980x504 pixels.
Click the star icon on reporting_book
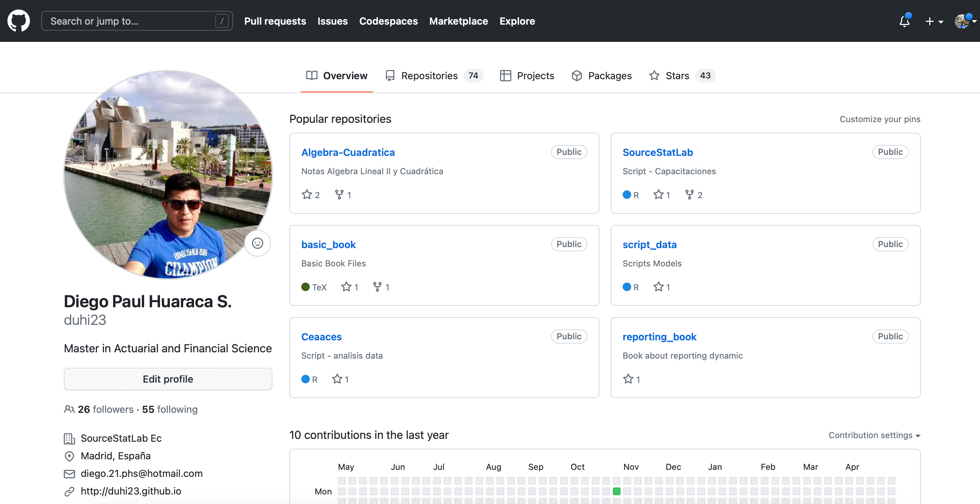point(628,379)
